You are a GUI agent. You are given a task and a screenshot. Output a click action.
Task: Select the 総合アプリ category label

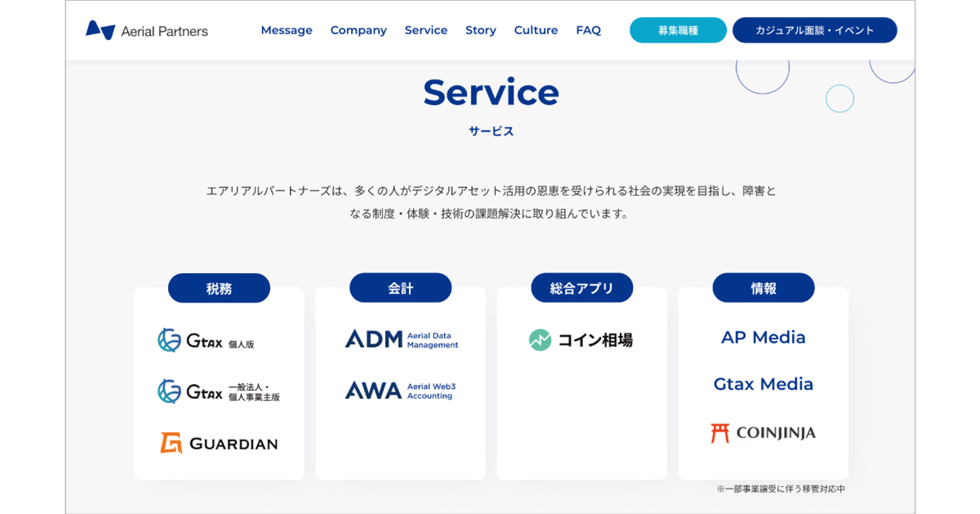point(582,288)
